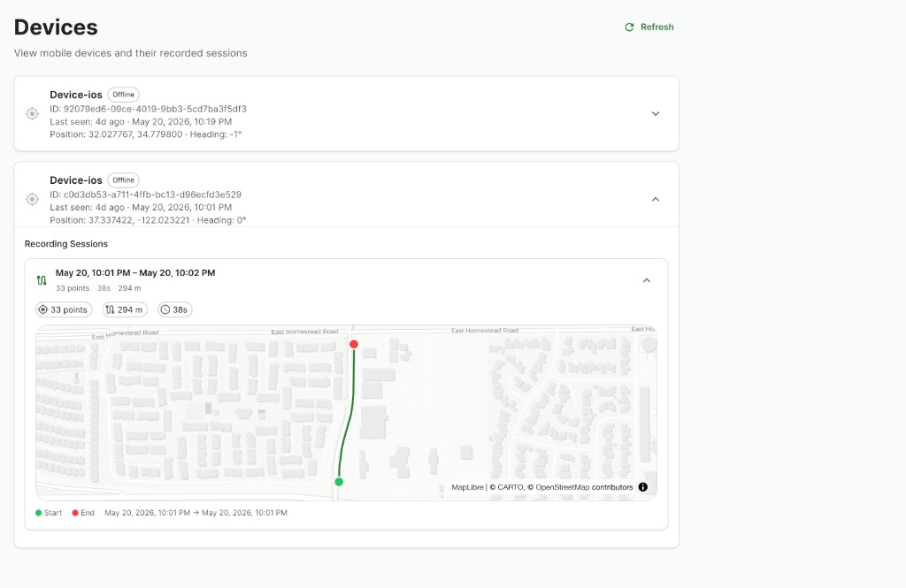Click the green route line on map
The image size is (906, 588).
[x=350, y=410]
